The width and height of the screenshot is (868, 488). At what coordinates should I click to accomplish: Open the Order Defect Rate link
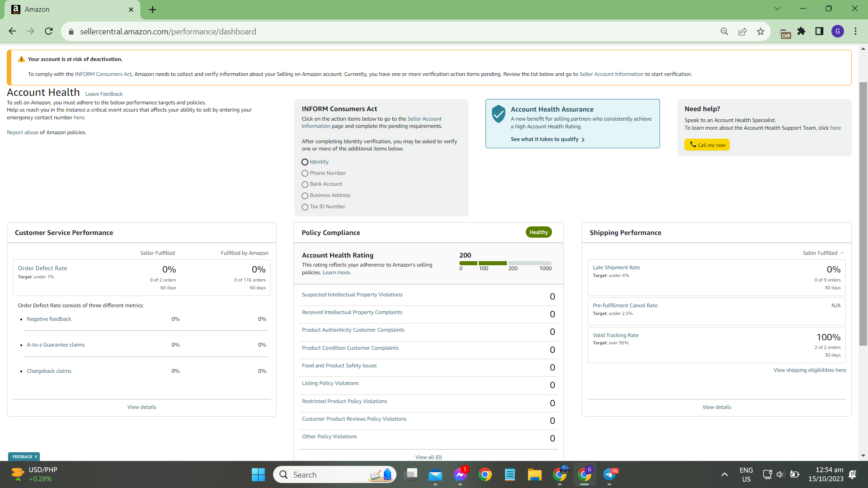pyautogui.click(x=42, y=268)
